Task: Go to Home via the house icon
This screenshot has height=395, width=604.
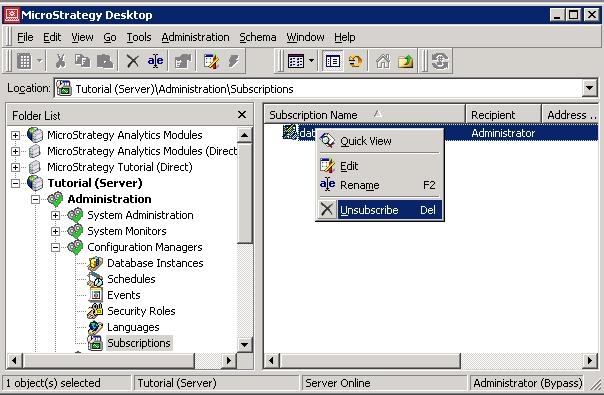Action: click(x=383, y=61)
